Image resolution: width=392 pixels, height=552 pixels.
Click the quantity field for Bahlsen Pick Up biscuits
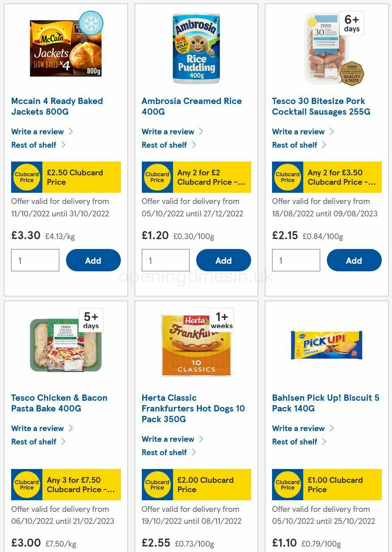pos(296,550)
